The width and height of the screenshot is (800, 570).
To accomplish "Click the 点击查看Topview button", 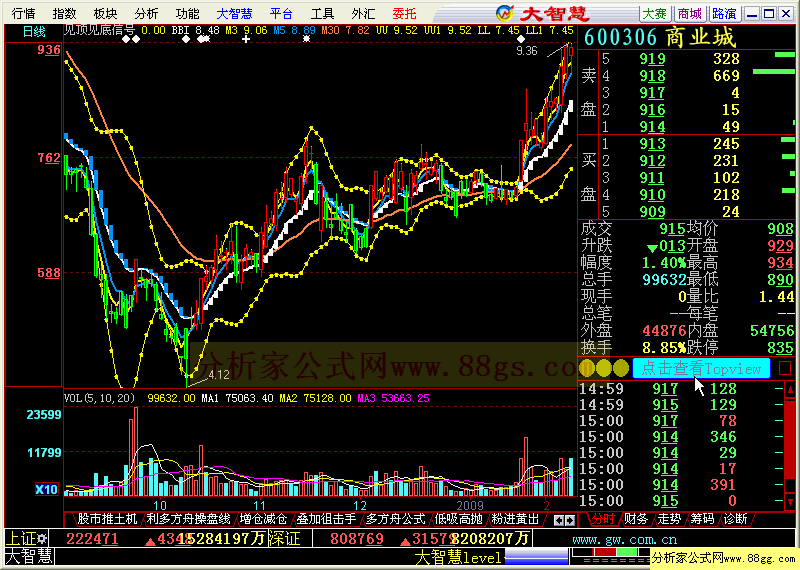I will click(701, 368).
